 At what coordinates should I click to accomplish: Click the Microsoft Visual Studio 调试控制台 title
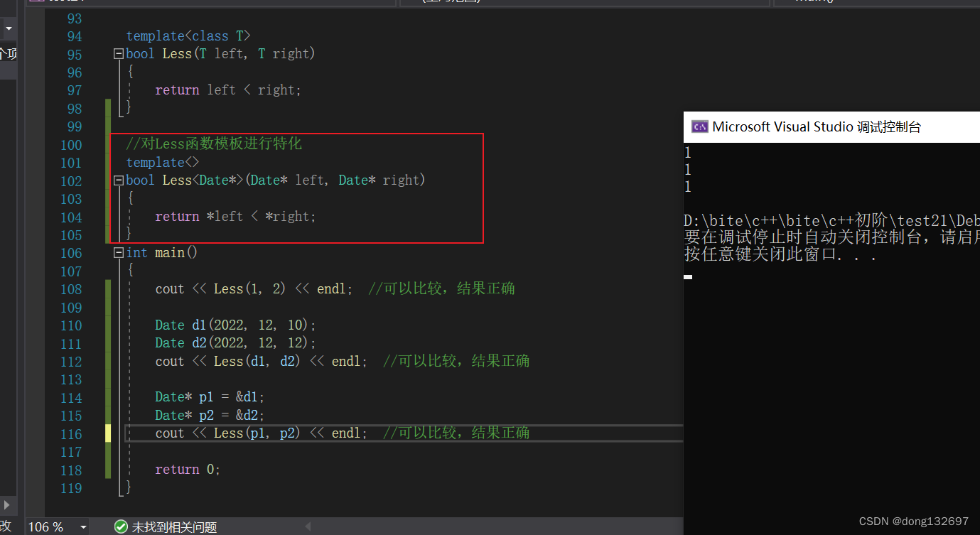point(817,127)
